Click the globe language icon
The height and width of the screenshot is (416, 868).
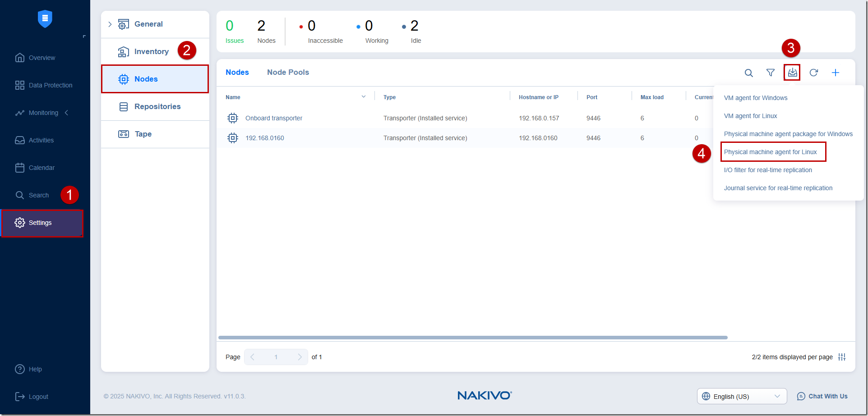(x=706, y=396)
